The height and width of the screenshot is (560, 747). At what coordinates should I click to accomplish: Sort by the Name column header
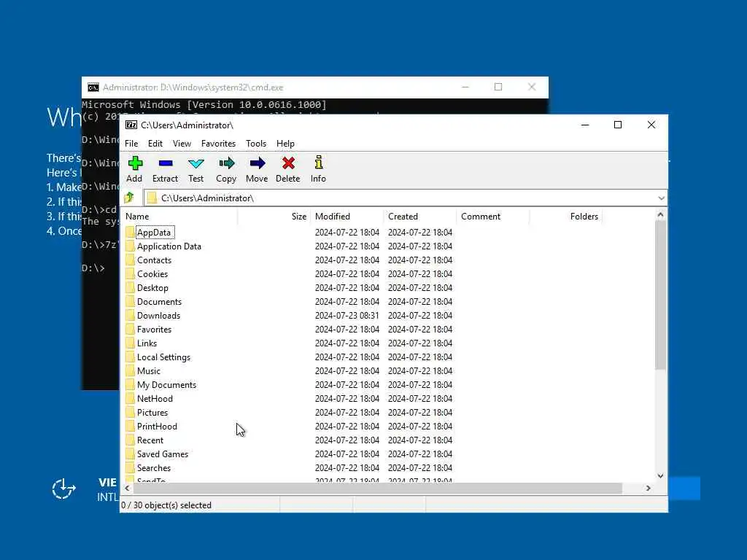179,216
